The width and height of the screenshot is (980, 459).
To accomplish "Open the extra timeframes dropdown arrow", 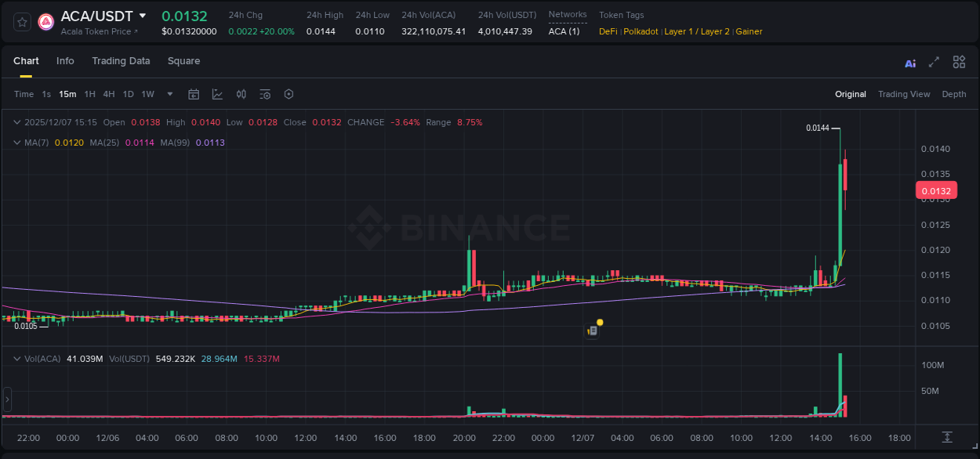I will tap(169, 94).
